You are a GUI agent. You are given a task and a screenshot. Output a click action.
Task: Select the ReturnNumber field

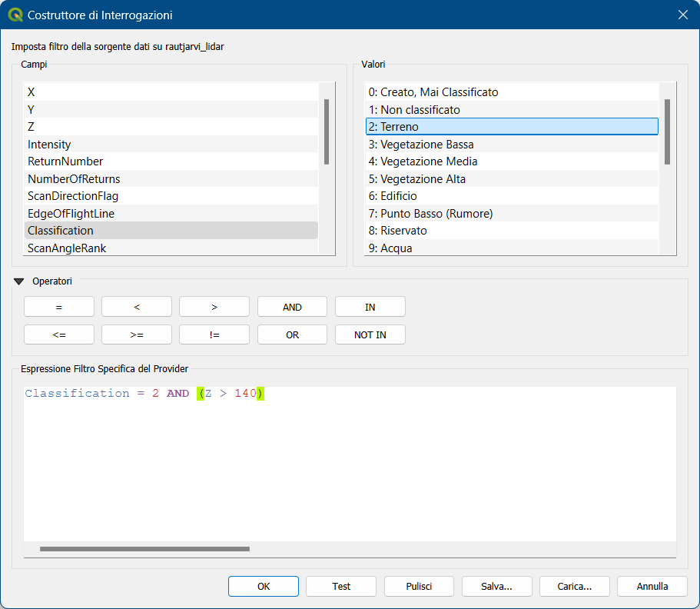coord(171,161)
